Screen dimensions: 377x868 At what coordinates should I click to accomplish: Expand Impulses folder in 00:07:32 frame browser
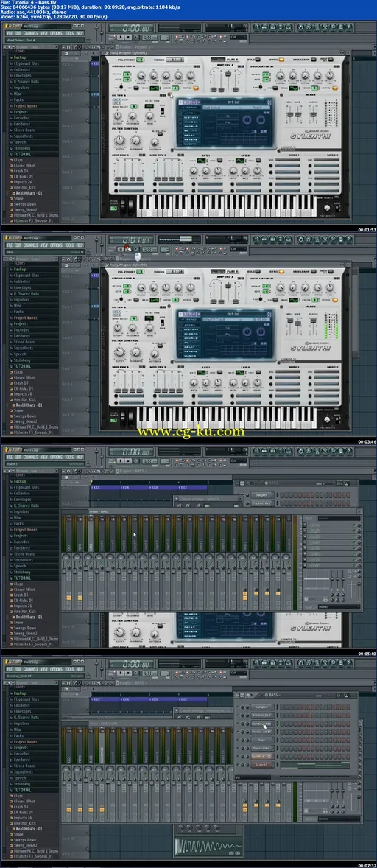(x=21, y=724)
